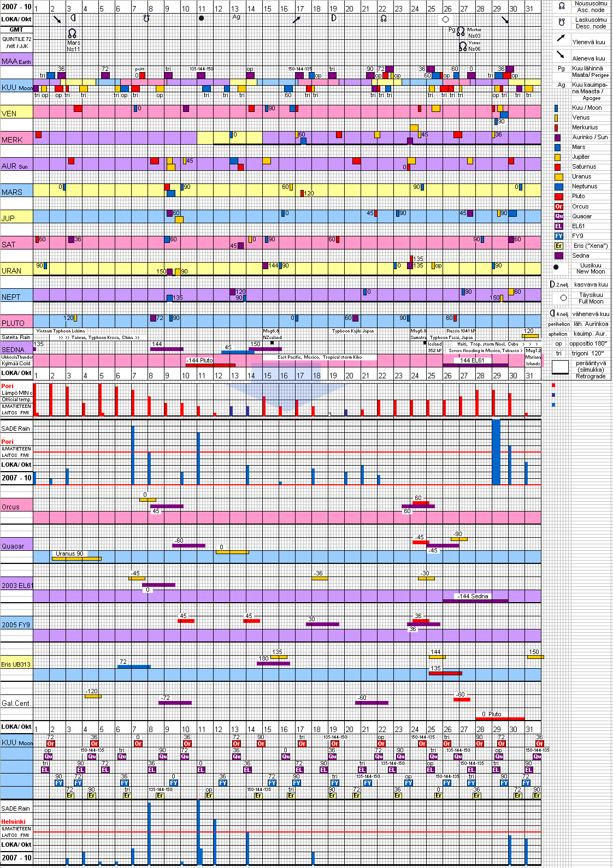Click the purple EL61 'EL' legend icon
This screenshot has width=613, height=868.
coord(558,226)
